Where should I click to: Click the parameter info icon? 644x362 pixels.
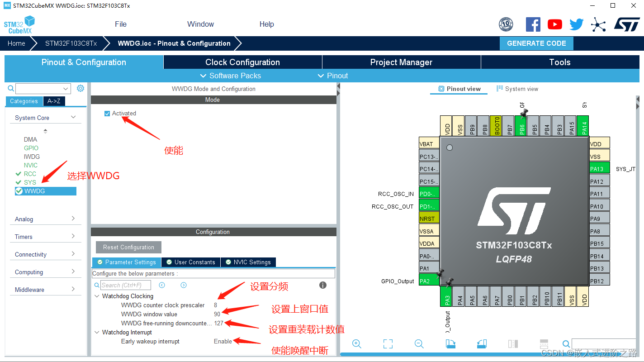[323, 285]
